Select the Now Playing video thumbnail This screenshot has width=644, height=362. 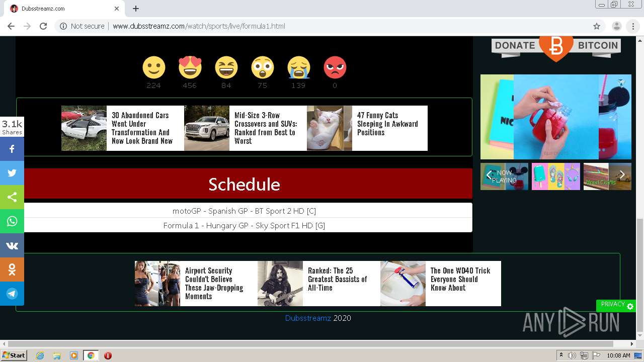pyautogui.click(x=505, y=176)
